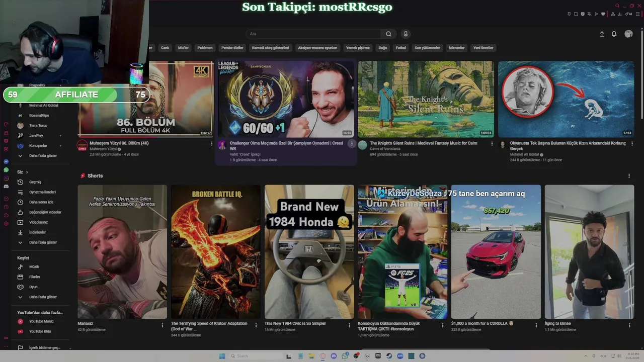Play The Knight's Silent Ruins thumbnail
Image resolution: width=644 pixels, height=362 pixels.
pyautogui.click(x=426, y=99)
